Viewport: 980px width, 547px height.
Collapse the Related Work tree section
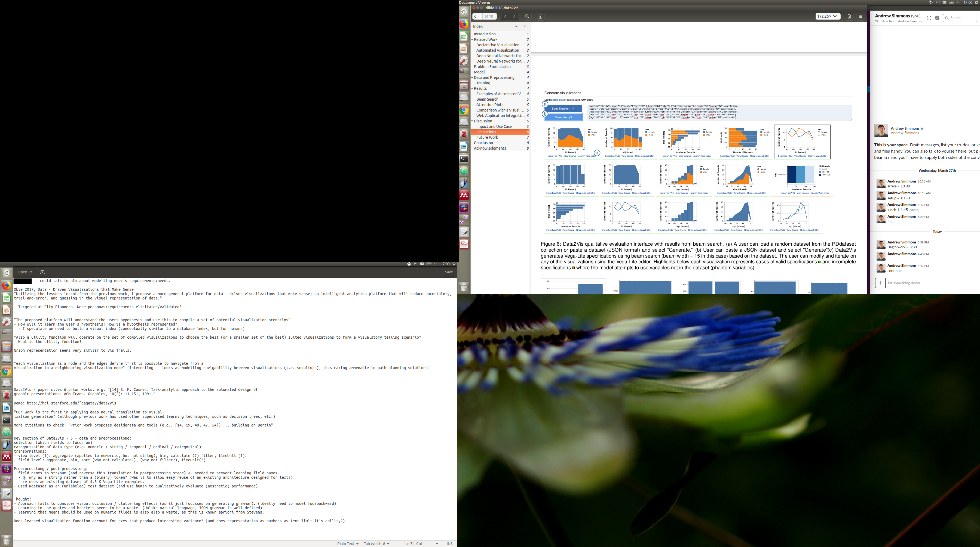472,39
